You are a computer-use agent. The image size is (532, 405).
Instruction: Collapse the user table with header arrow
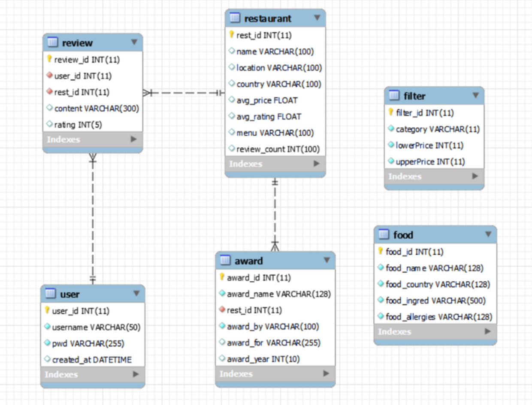pyautogui.click(x=136, y=293)
